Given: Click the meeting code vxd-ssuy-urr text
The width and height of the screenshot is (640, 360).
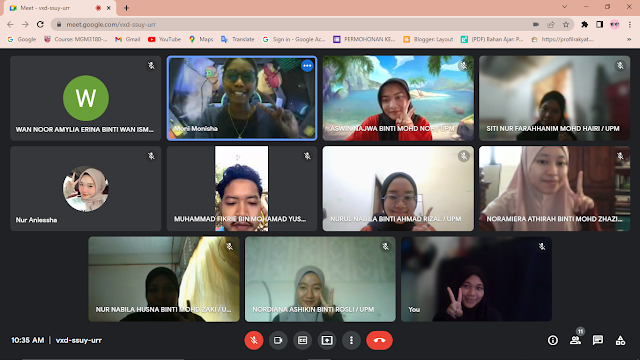Looking at the screenshot, I should [79, 340].
